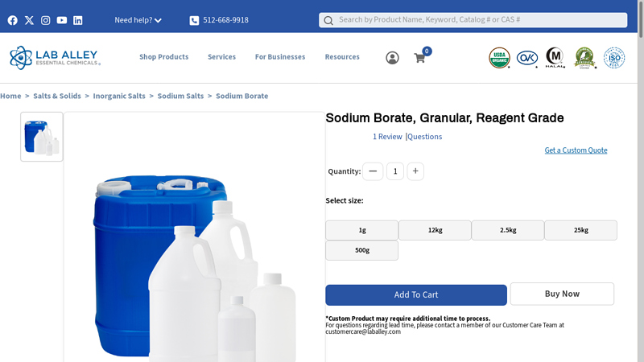644x362 pixels.
Task: Click the ISO certification badge
Action: tap(614, 58)
